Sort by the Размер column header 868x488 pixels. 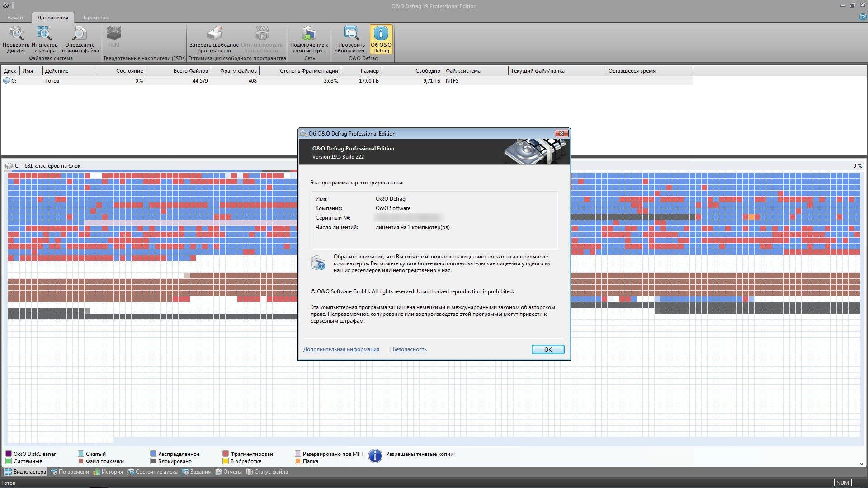coord(361,71)
